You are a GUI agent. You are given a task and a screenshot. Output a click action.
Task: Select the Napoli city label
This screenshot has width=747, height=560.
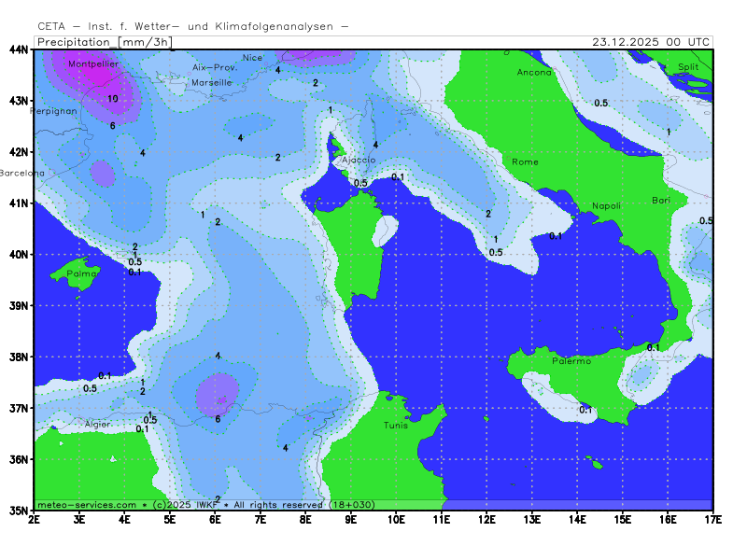pos(606,205)
